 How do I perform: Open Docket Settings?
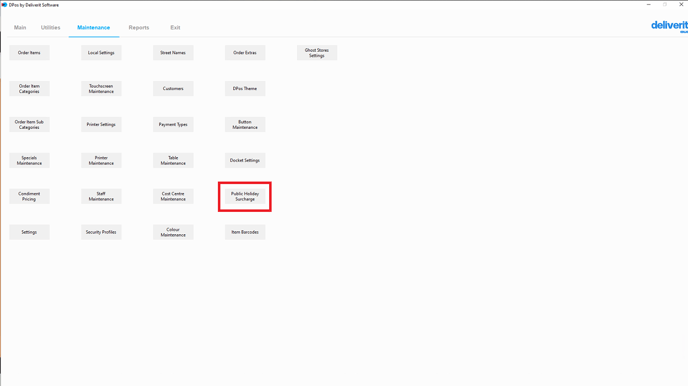pos(245,161)
